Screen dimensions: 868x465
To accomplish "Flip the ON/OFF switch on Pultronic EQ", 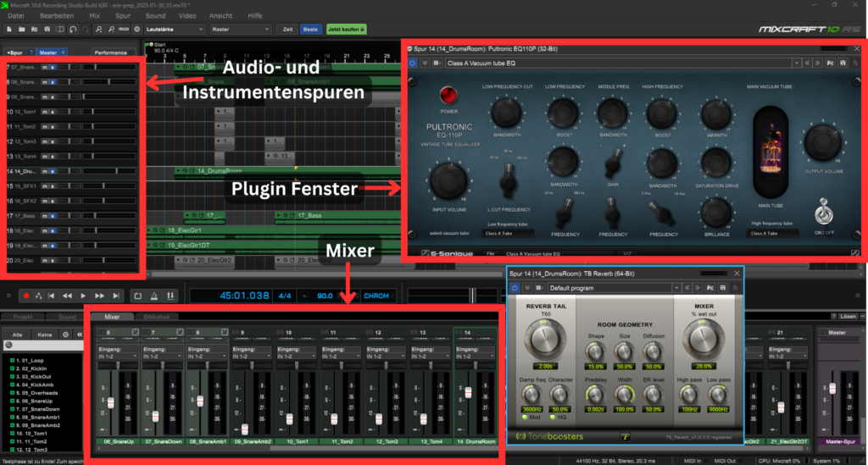I will [x=824, y=212].
